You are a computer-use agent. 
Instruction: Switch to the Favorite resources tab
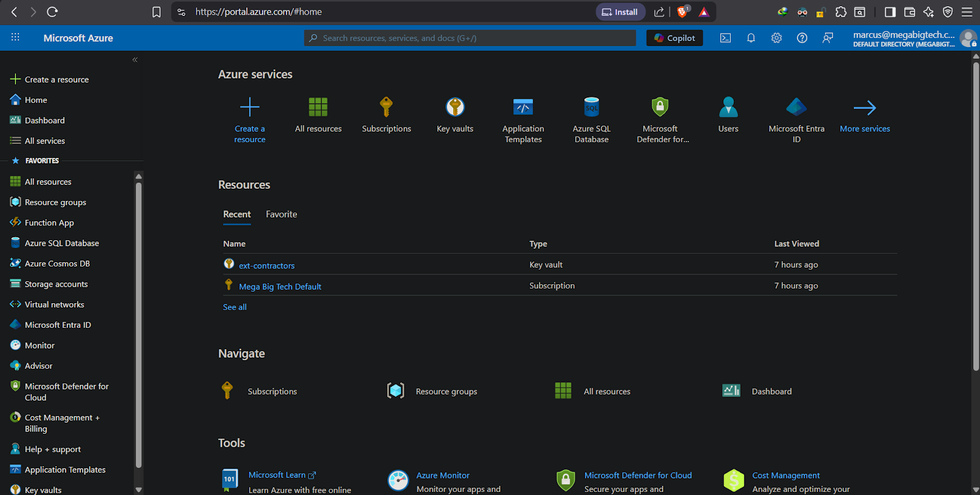[281, 214]
